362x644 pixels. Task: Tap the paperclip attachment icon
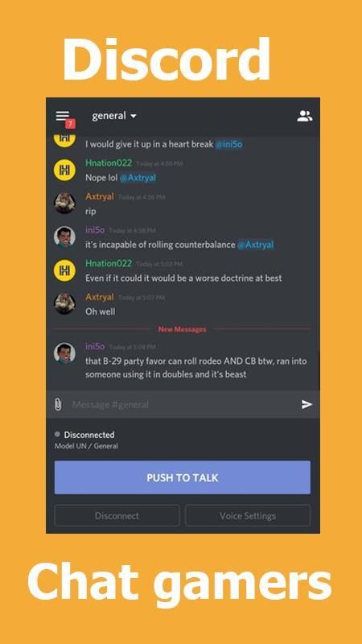[x=58, y=405]
